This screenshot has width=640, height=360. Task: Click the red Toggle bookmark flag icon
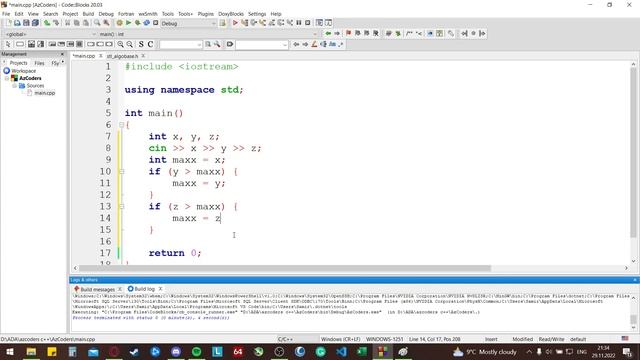coord(349,33)
